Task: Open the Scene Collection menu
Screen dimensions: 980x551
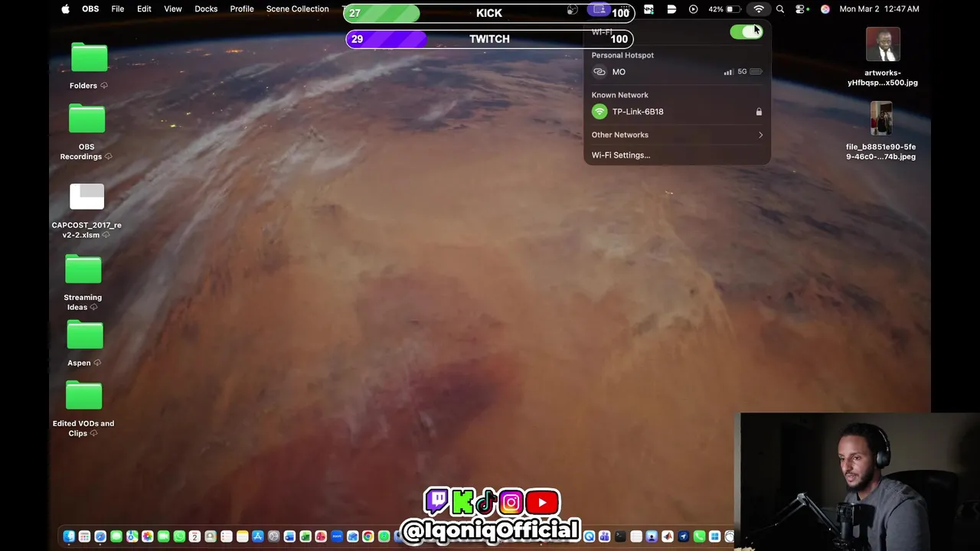Action: [x=297, y=9]
